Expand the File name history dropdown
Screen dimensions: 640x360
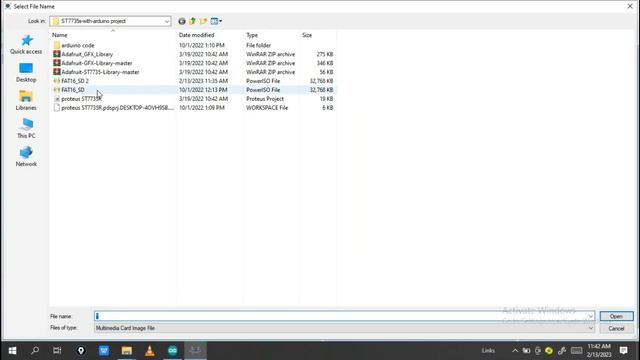coord(591,316)
